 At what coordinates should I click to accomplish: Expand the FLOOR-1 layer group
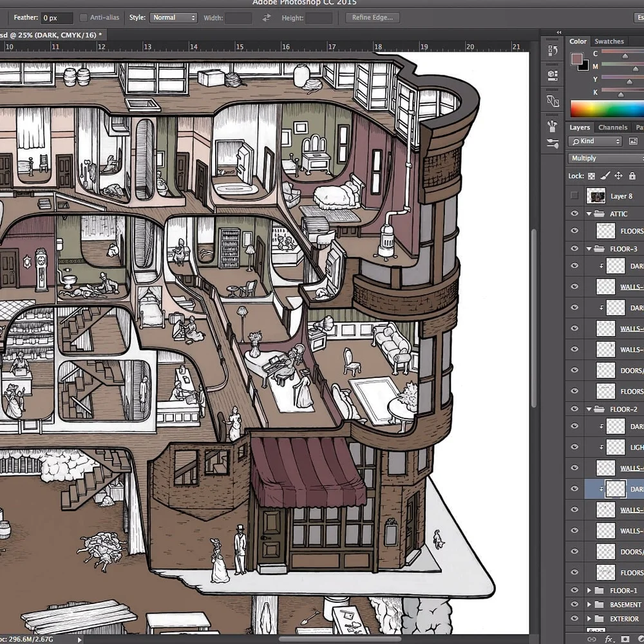pos(589,591)
